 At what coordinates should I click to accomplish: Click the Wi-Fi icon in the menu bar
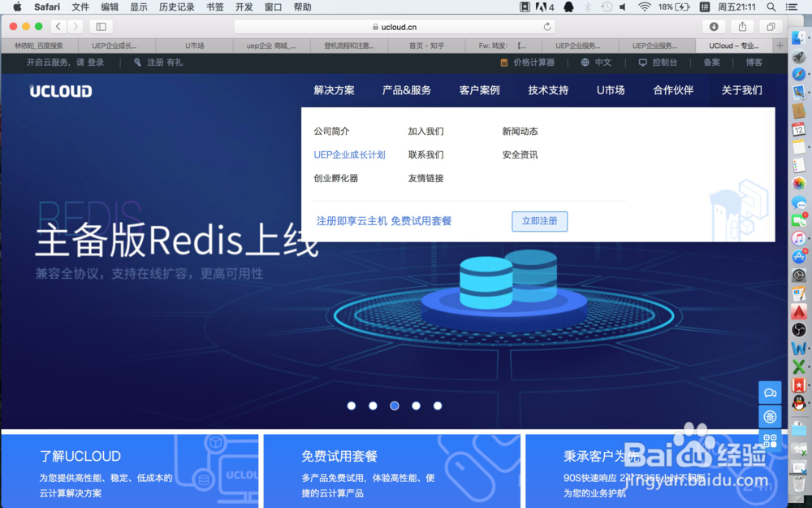[x=646, y=7]
